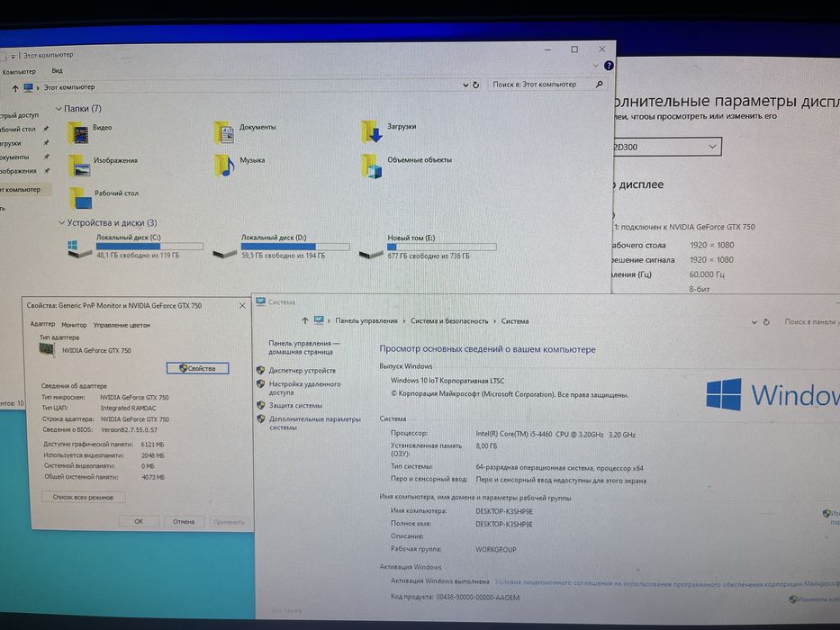Image resolution: width=840 pixels, height=630 pixels.
Task: Switch to the Адаптер tab
Action: pos(42,324)
